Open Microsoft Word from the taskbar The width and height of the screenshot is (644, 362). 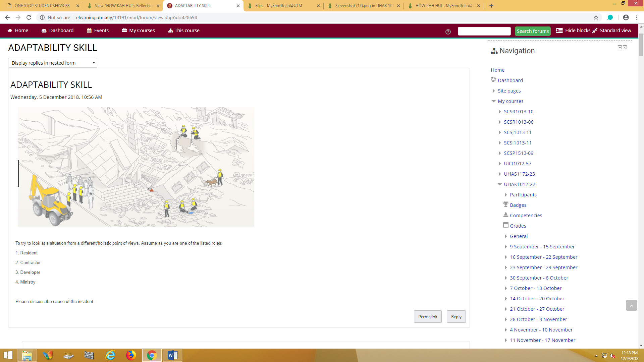pos(172,355)
